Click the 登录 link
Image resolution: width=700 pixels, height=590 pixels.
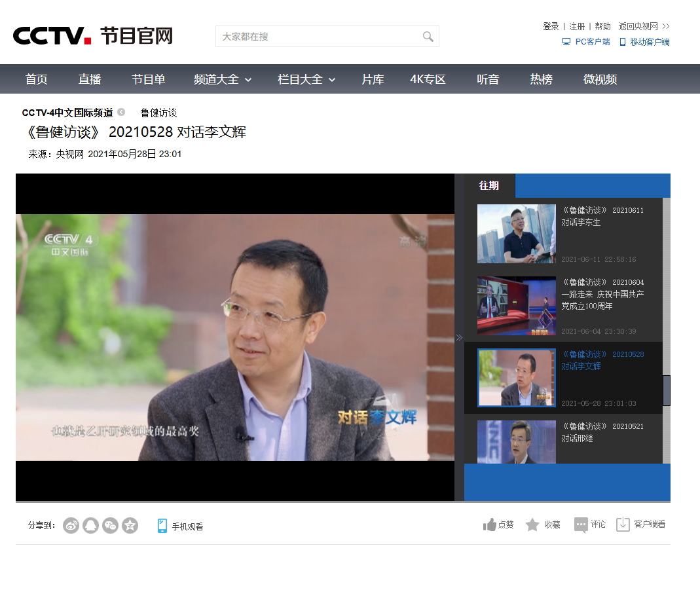[x=551, y=26]
